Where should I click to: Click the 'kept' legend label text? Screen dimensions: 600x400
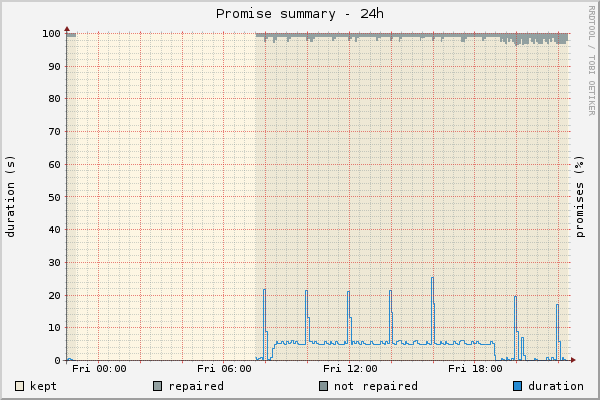point(43,386)
